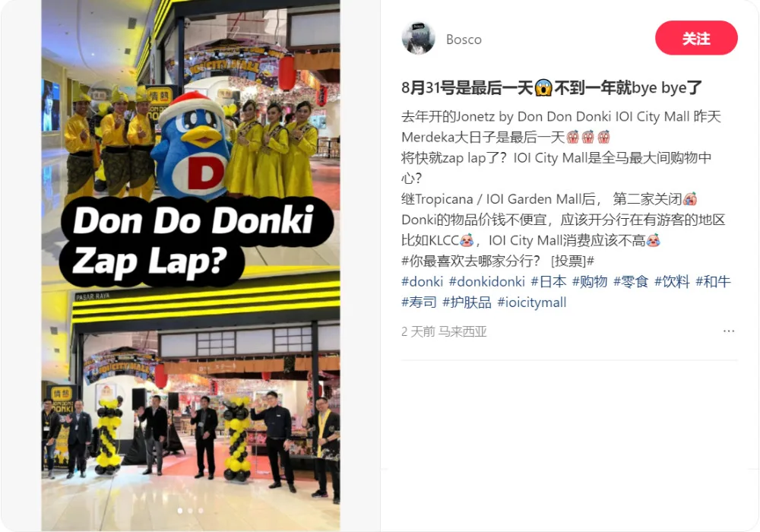Click the Don Do Donki post image

[191, 265]
